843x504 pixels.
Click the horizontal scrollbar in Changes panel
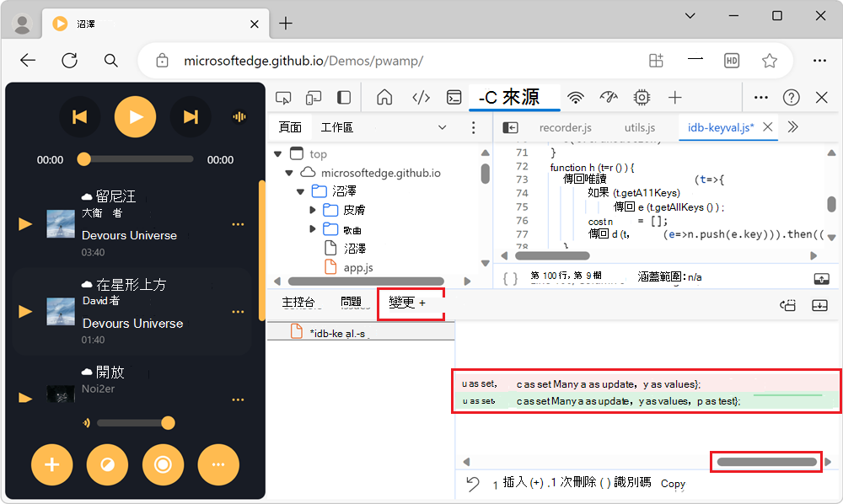765,461
